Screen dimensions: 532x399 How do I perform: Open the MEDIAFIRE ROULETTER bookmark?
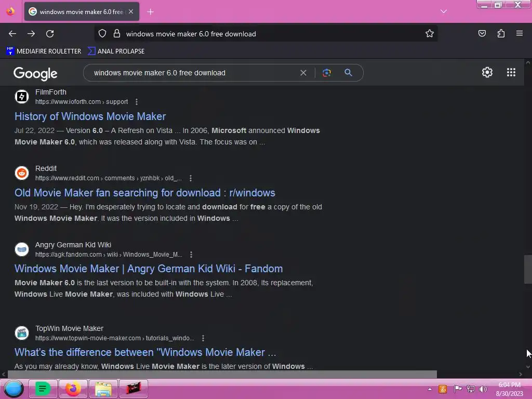(44, 51)
